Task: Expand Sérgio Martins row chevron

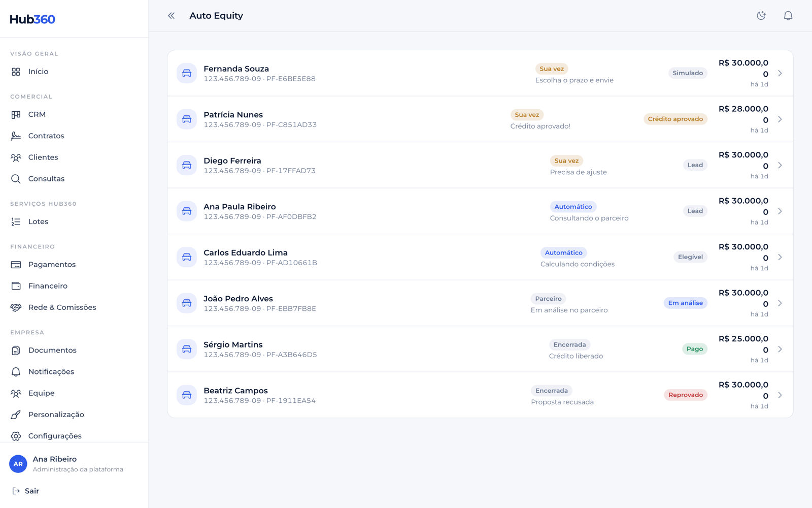Action: pyautogui.click(x=780, y=349)
